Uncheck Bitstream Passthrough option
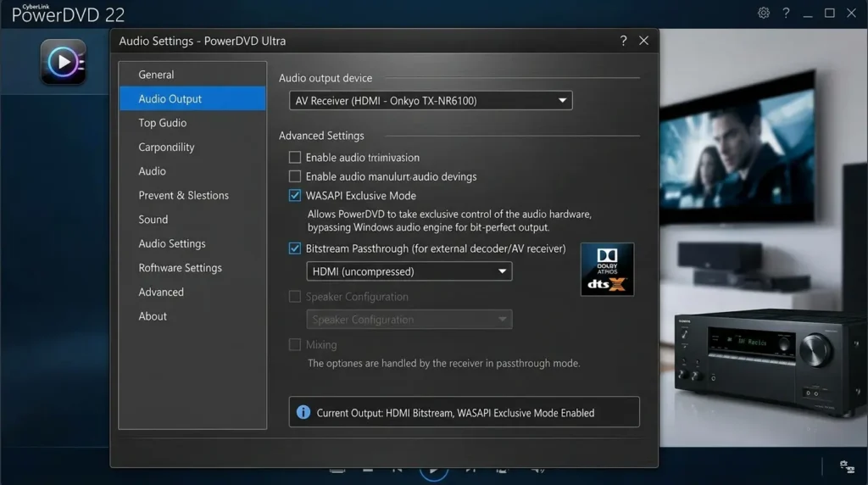Screen dimensions: 868x485 pyautogui.click(x=295, y=248)
